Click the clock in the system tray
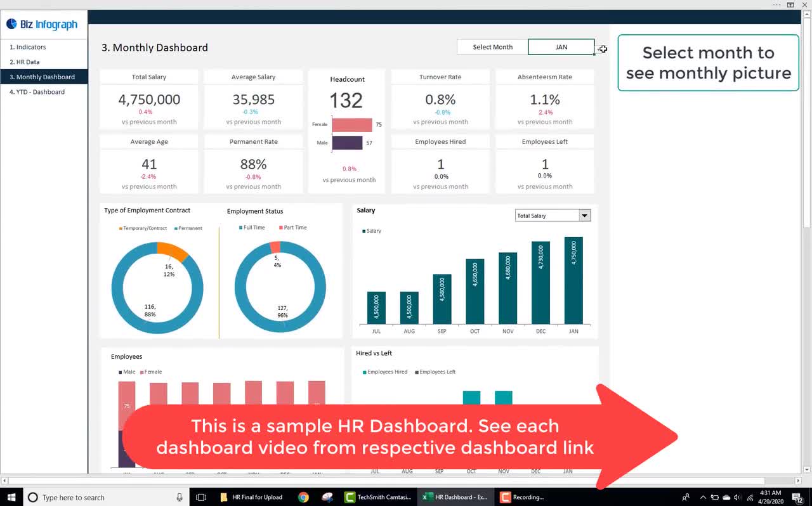 (x=769, y=497)
